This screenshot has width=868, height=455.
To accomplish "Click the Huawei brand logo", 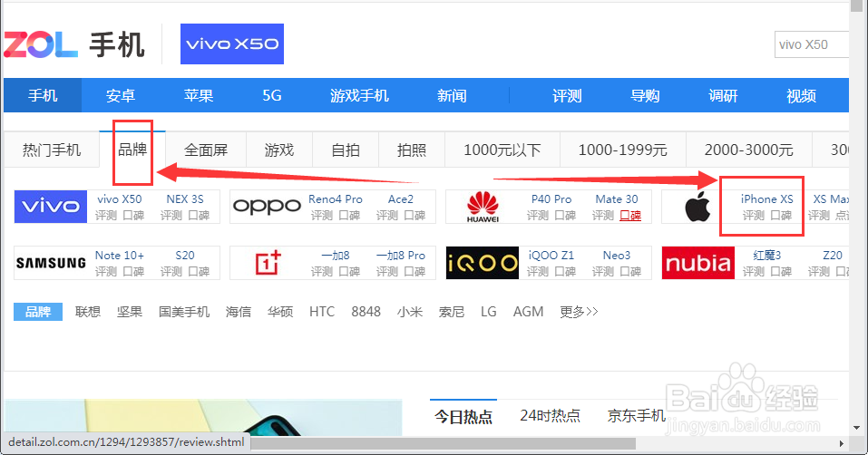I will click(x=483, y=207).
